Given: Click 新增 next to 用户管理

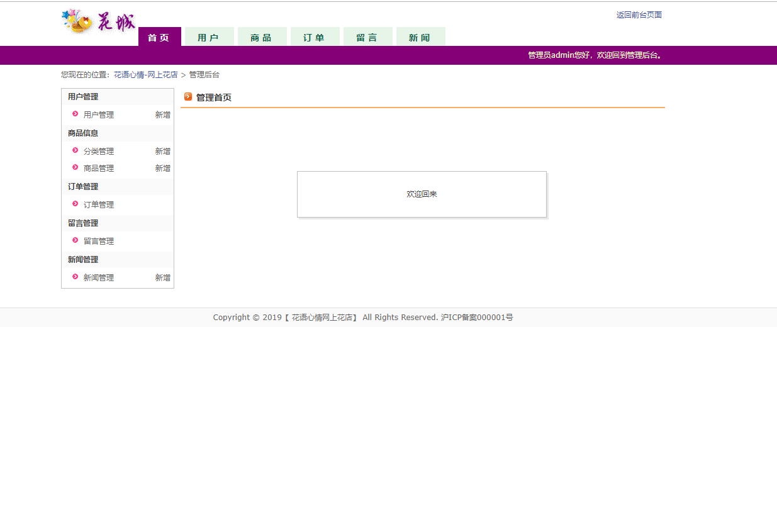Looking at the screenshot, I should pyautogui.click(x=162, y=114).
